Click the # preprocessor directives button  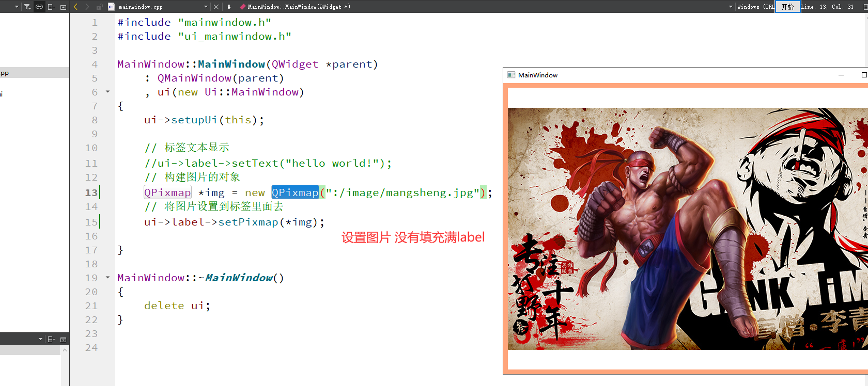point(229,7)
